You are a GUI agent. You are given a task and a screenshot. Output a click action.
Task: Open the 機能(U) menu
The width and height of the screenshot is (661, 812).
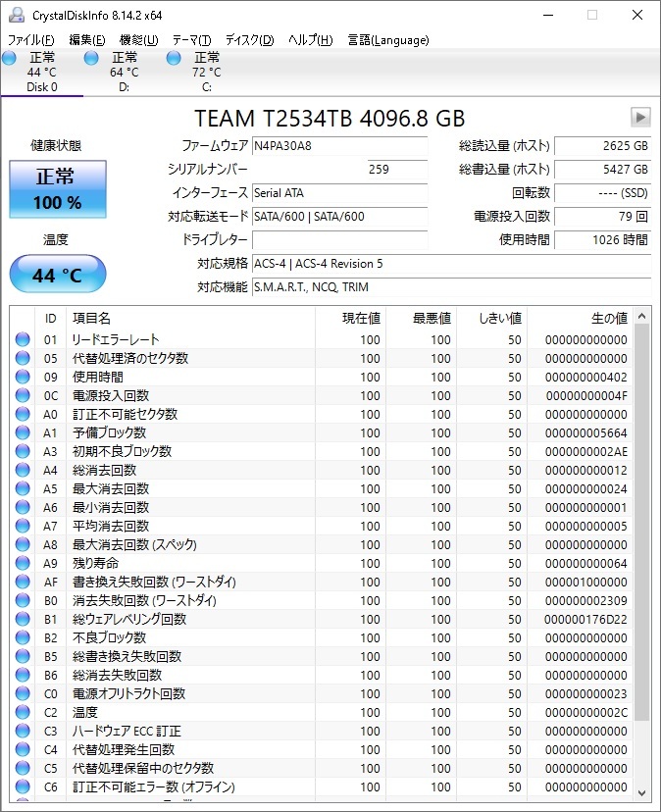coord(139,40)
